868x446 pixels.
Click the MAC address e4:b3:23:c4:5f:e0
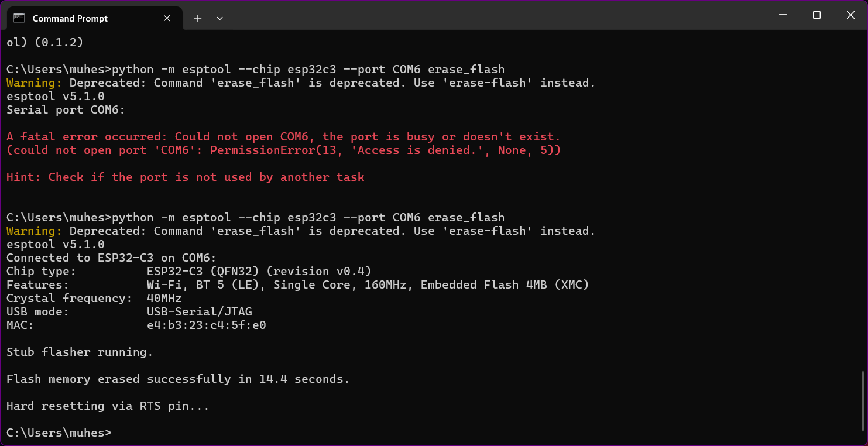(x=206, y=325)
